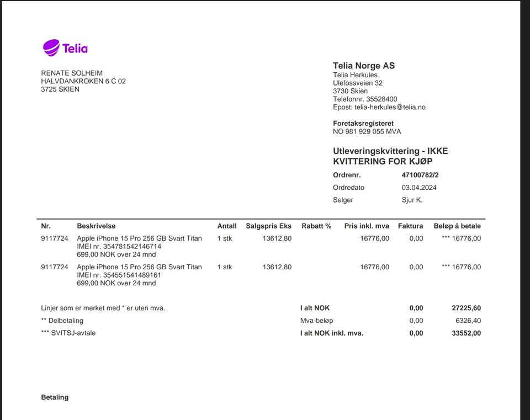Click the Faktura column header
This screenshot has height=420, width=530.
click(410, 226)
